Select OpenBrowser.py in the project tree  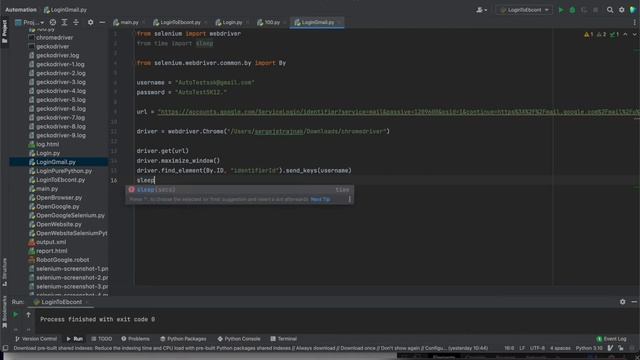pos(59,198)
